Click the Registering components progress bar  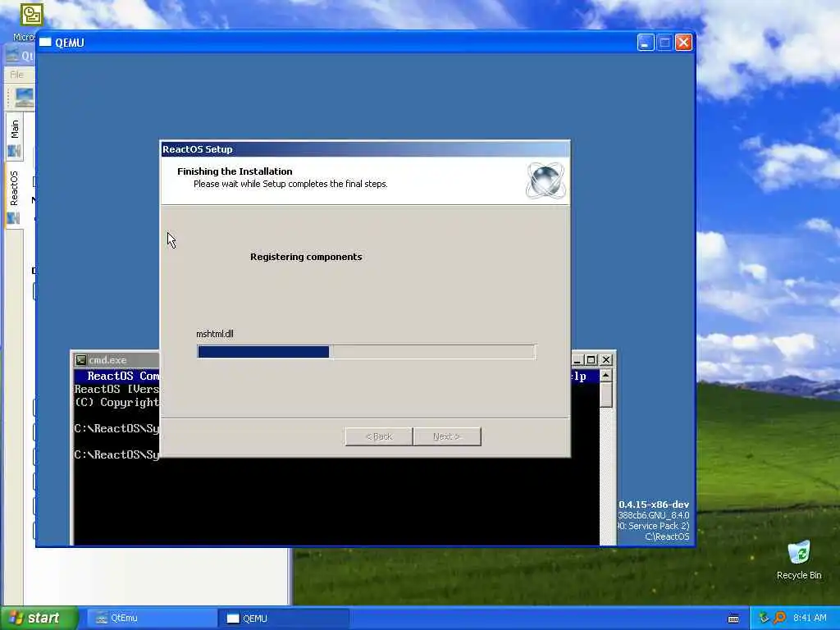pos(366,351)
